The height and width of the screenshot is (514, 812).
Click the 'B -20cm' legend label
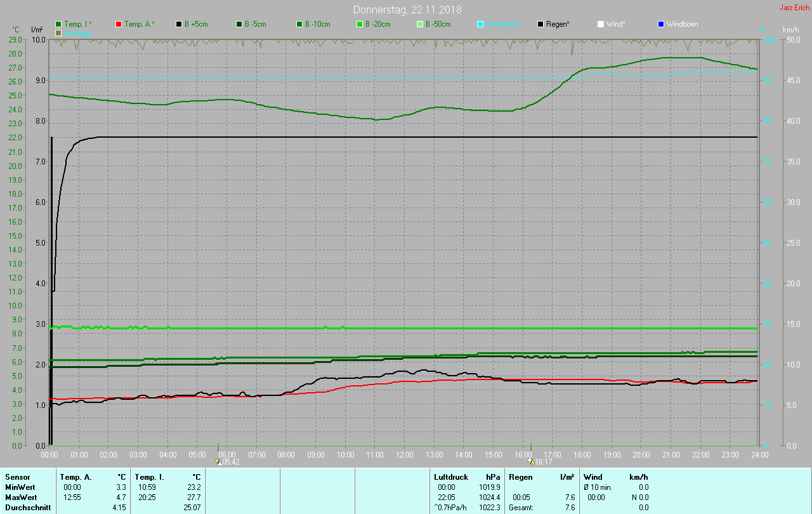(x=377, y=24)
